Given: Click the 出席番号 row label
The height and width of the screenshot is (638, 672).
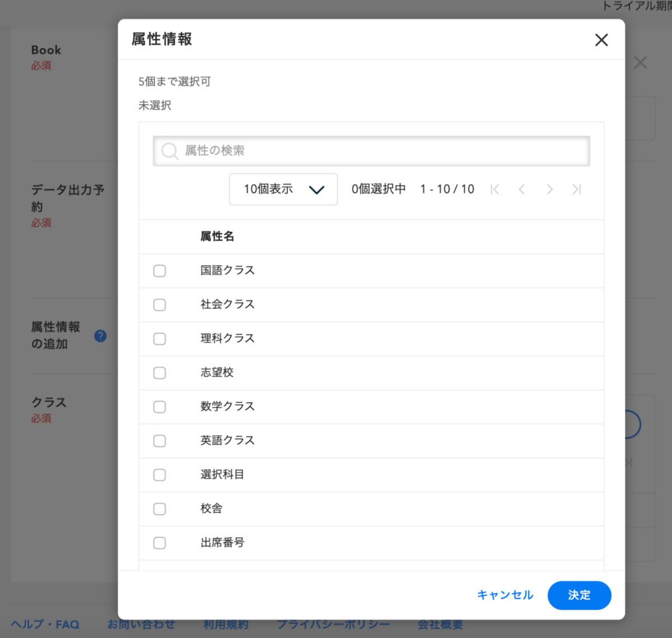Looking at the screenshot, I should [222, 542].
